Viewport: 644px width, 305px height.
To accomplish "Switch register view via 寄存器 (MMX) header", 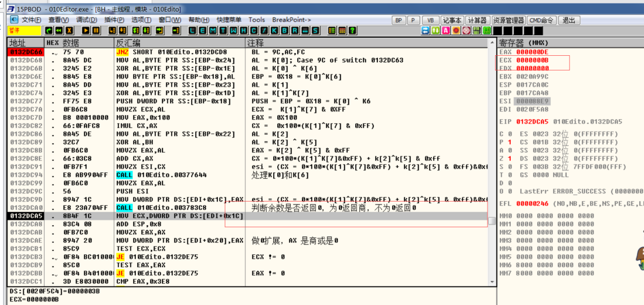I will tap(524, 43).
